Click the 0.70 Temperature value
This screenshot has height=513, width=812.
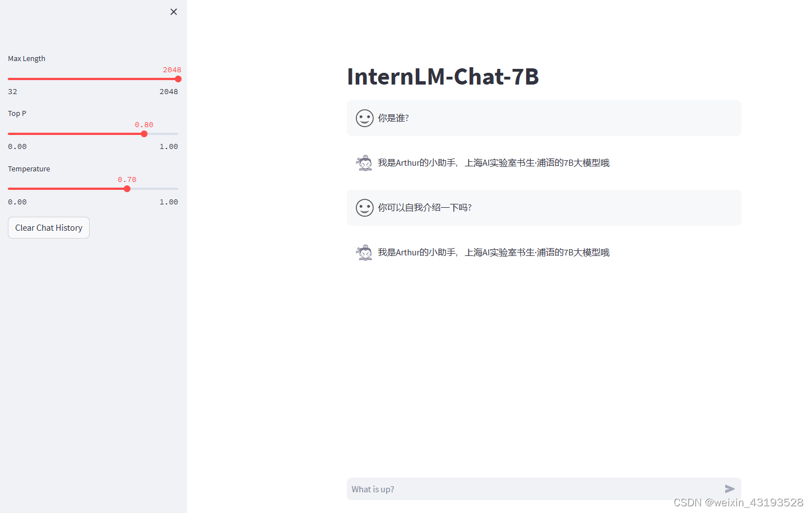pyautogui.click(x=127, y=180)
